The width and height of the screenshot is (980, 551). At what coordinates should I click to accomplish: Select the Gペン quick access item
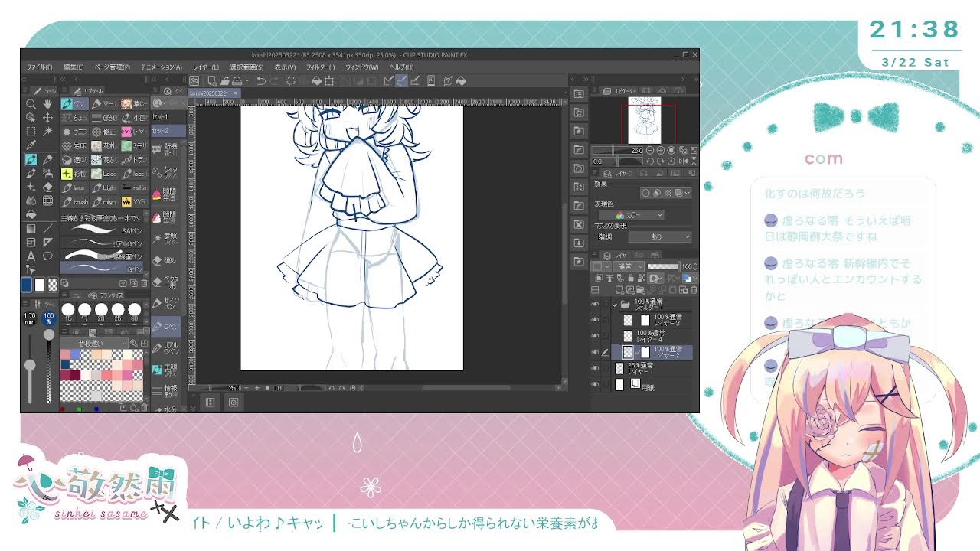(166, 327)
